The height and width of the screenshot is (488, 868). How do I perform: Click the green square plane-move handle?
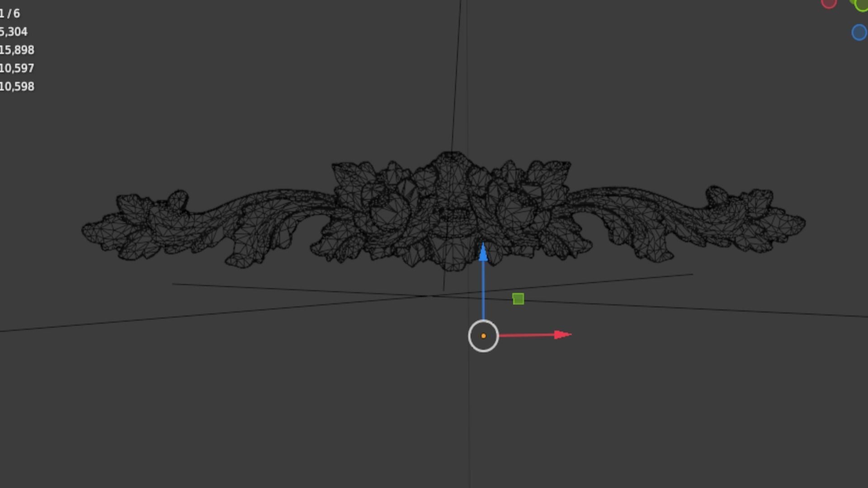click(x=518, y=299)
